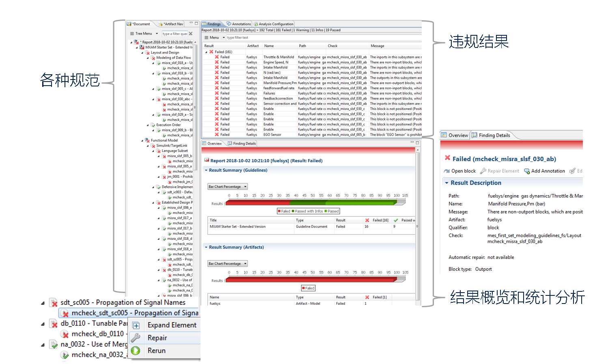Click failed document icon of sdt_sc005 enlarged item
Image resolution: width=593 pixels, height=364 pixels.
click(54, 303)
